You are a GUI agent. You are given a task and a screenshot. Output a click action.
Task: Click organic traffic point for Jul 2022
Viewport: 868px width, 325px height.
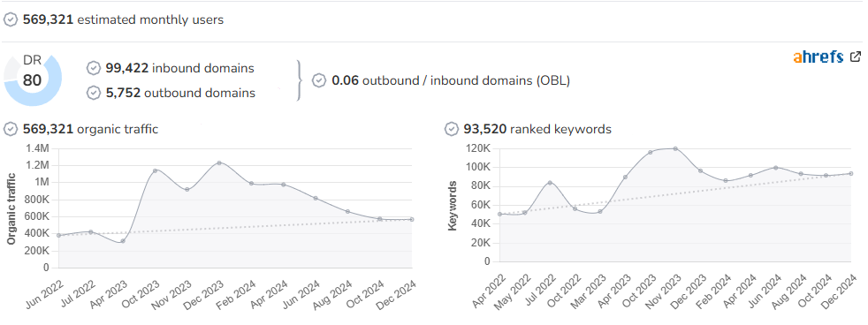(x=91, y=231)
